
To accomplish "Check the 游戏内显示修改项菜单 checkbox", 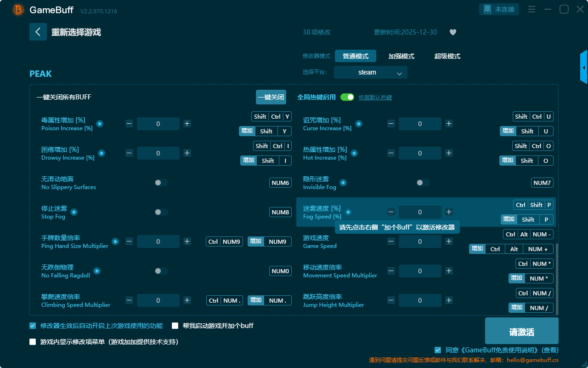I will coord(33,342).
